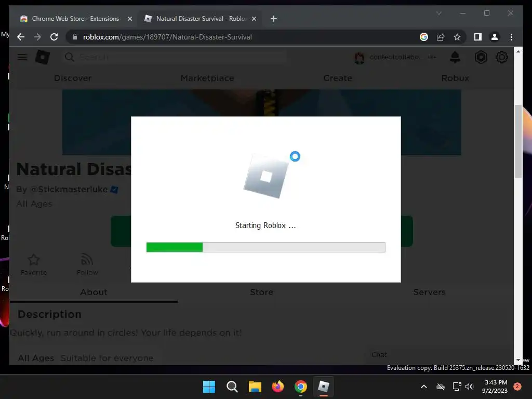Click the Roblox taskbar icon
The image size is (532, 399).
tap(323, 387)
